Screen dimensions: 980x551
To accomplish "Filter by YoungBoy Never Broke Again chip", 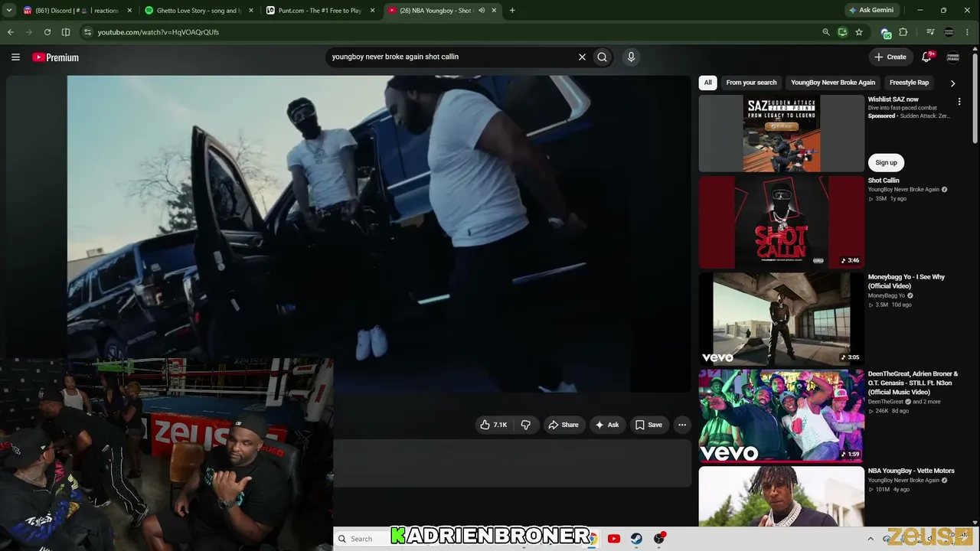I will (x=833, y=83).
